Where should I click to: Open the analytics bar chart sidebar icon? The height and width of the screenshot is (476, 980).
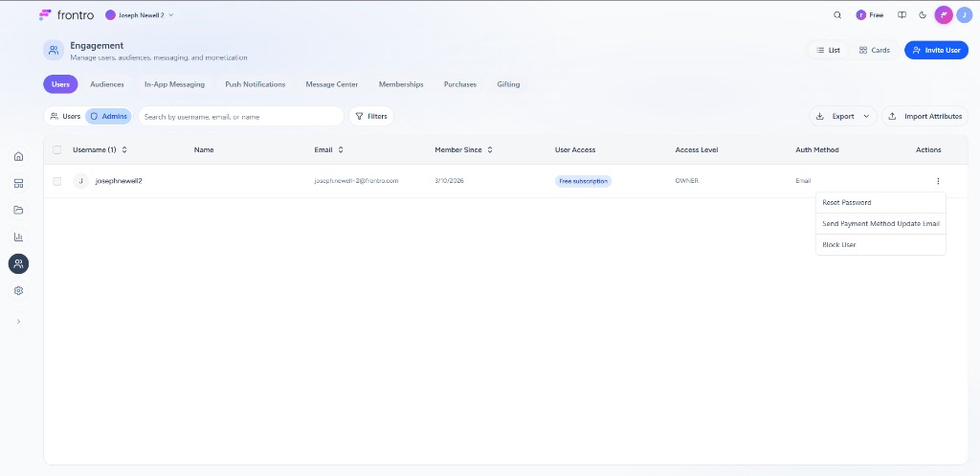[x=18, y=238]
